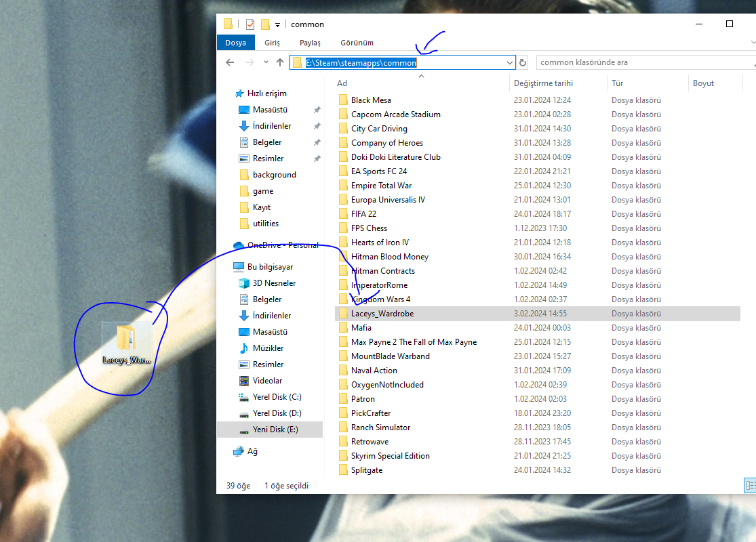Select the Splitgate folder
Viewport: 756px width, 542px height.
point(361,470)
